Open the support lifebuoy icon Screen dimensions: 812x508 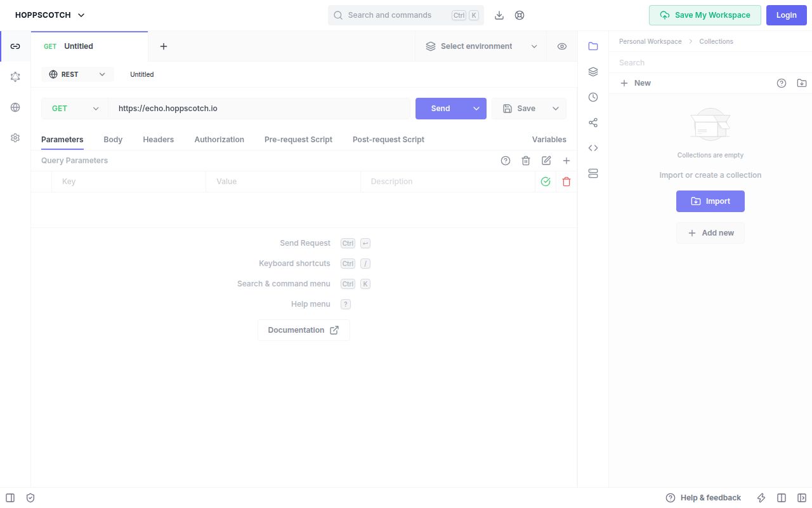tap(520, 15)
